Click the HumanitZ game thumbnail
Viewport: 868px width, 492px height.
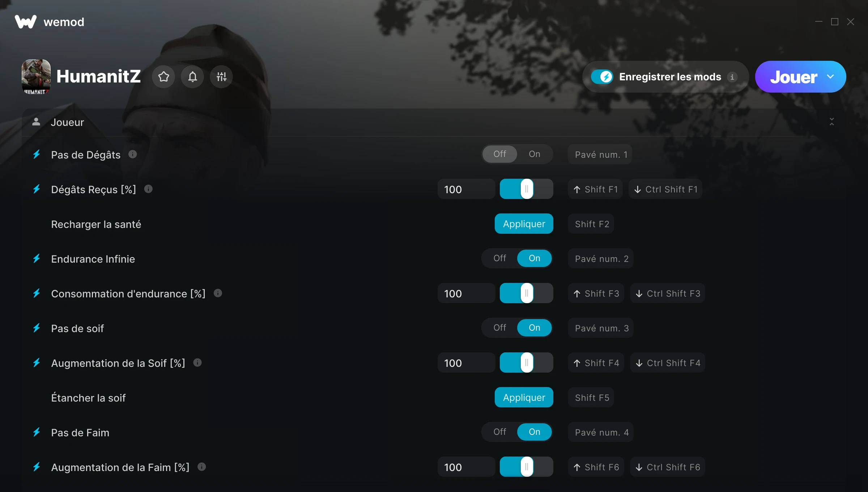[36, 77]
